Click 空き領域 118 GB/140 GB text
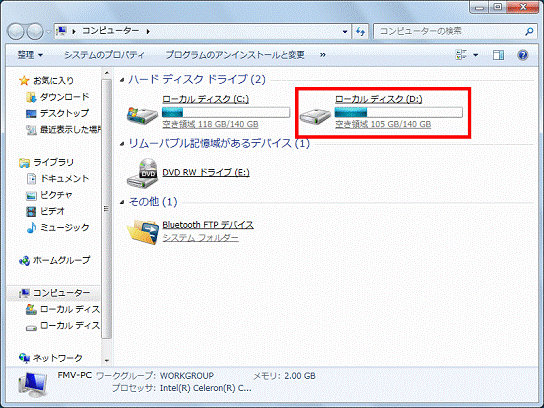Image resolution: width=544 pixels, height=408 pixels. point(210,124)
